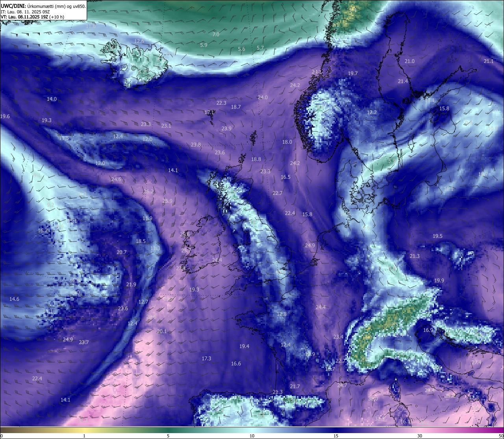
Task: Click the 7.0 value north of Iceland
Action: coord(216,35)
